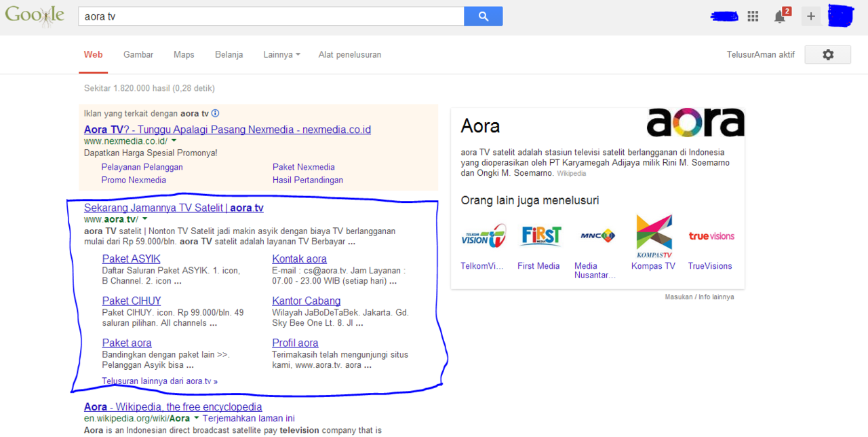Open the TelkomVision logo
Image resolution: width=868 pixels, height=437 pixels.
[484, 236]
